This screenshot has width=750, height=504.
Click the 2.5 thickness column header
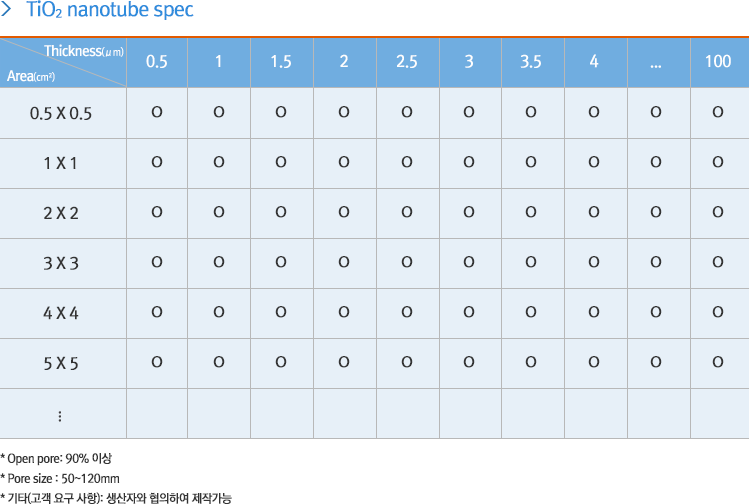click(407, 62)
